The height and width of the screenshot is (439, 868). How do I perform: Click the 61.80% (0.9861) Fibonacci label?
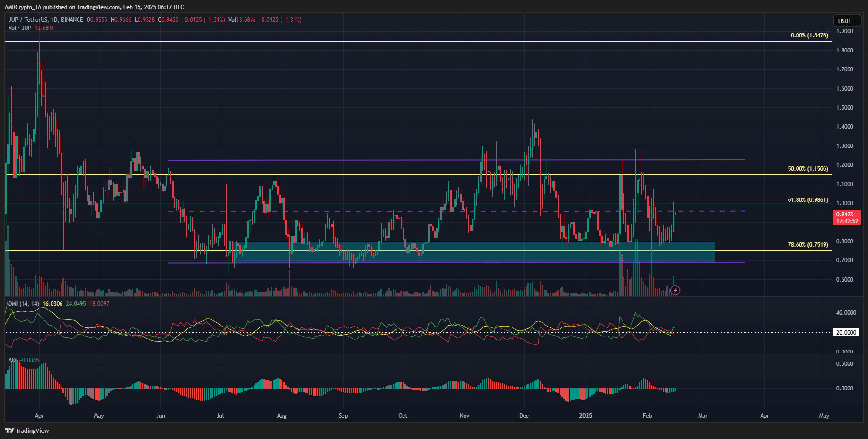(x=807, y=200)
